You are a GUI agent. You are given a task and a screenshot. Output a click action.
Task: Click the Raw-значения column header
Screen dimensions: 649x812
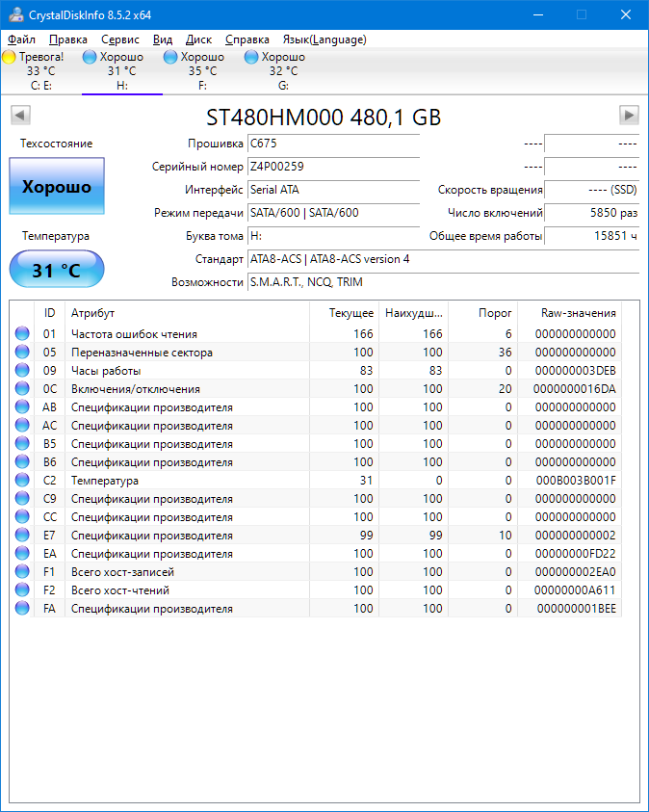tap(570, 313)
